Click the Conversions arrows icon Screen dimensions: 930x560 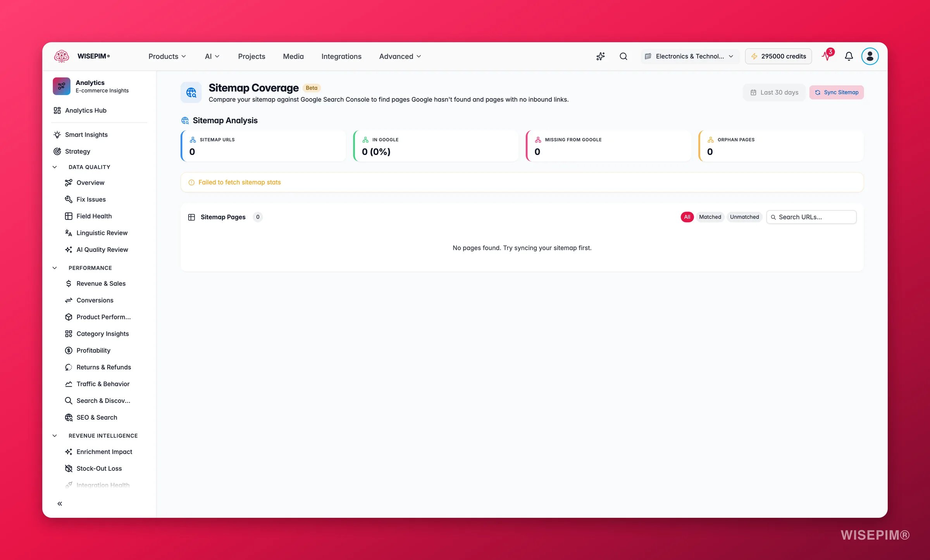pos(69,300)
